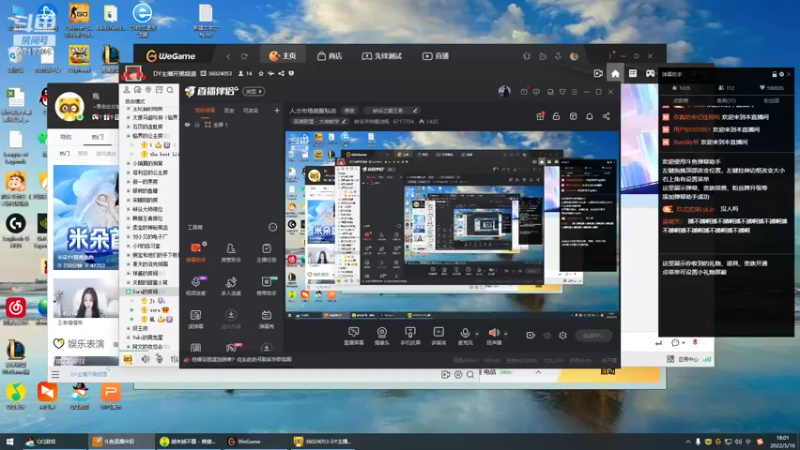Viewport: 800px width, 450px height.
Task: Toggle YY speaker mute icon at bottom
Action: coord(145,359)
